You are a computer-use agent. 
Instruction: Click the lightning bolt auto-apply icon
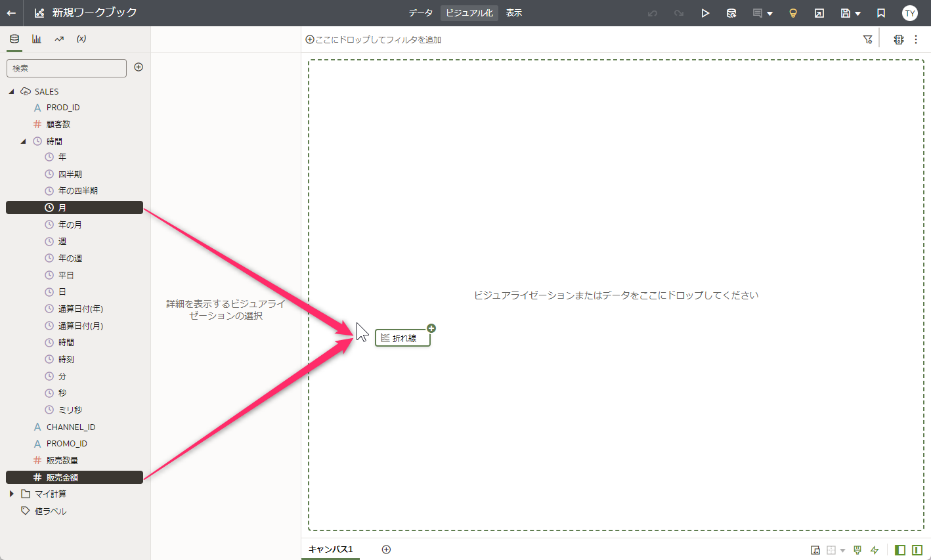[x=875, y=550]
